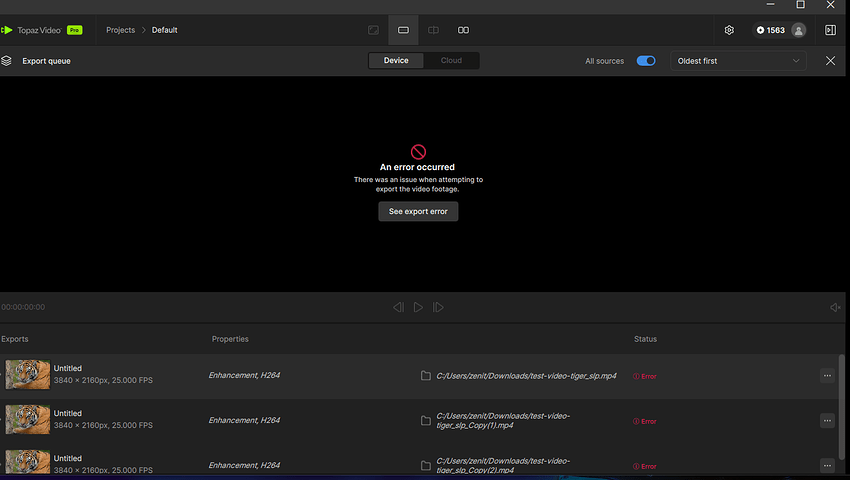Click the See export error button
The width and height of the screenshot is (850, 480).
418,211
